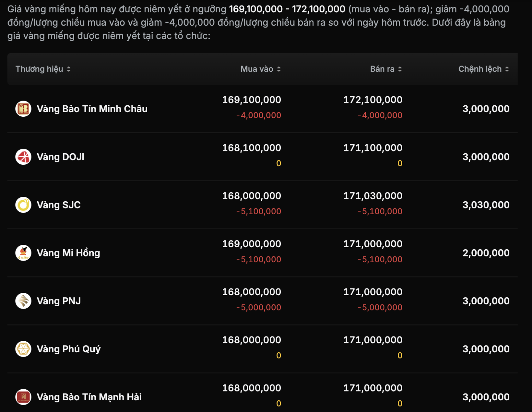Click SJC's 3,030,000 chênh lệch value
Image resolution: width=532 pixels, height=412 pixels.
tap(486, 205)
